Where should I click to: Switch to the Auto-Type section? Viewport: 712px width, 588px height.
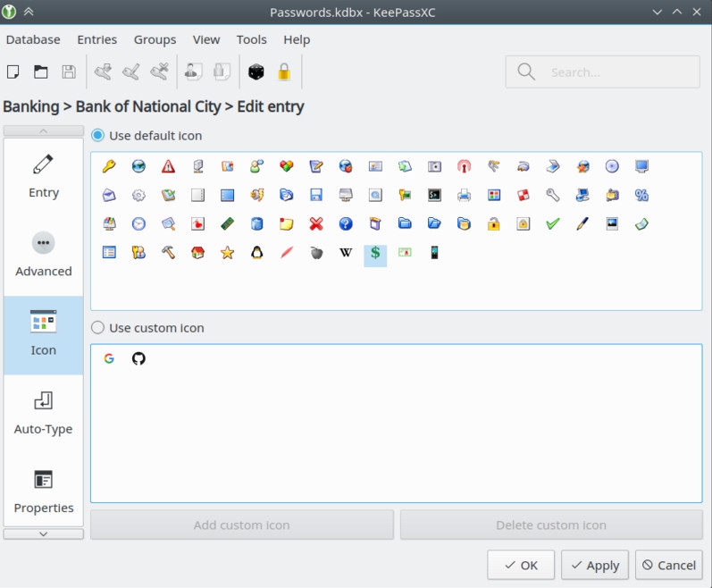[x=44, y=414]
